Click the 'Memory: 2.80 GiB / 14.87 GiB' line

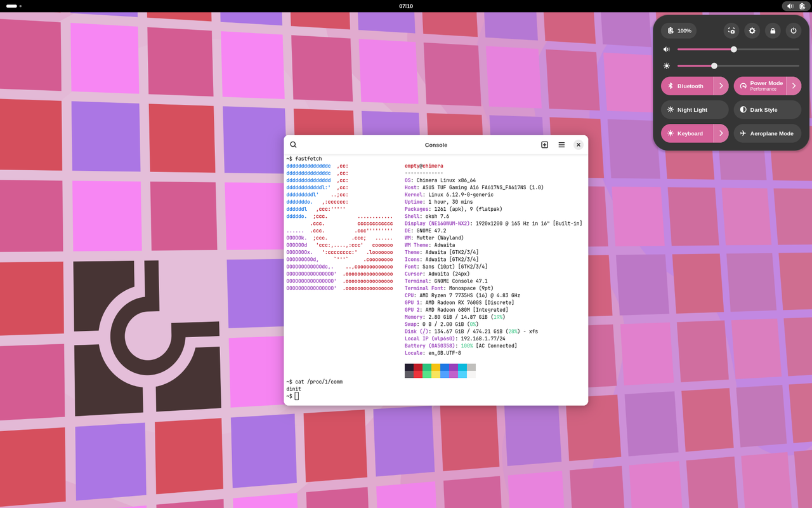coord(455,317)
